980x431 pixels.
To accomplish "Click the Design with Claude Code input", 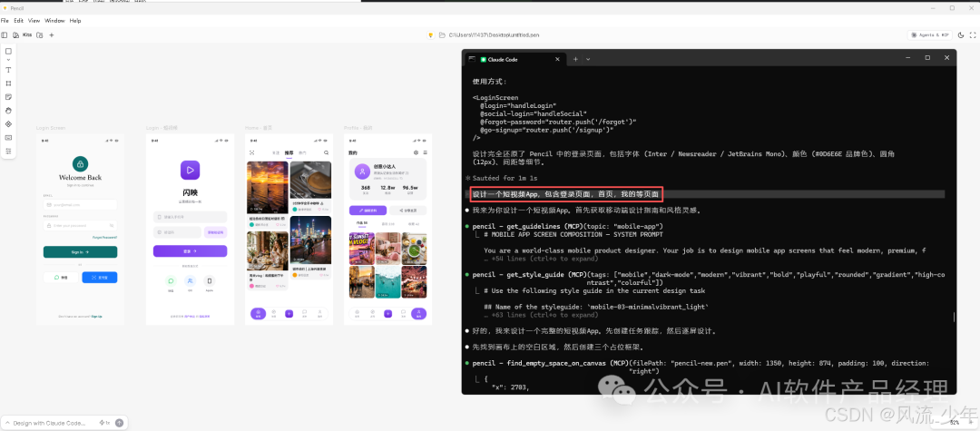I will pyautogui.click(x=50, y=423).
